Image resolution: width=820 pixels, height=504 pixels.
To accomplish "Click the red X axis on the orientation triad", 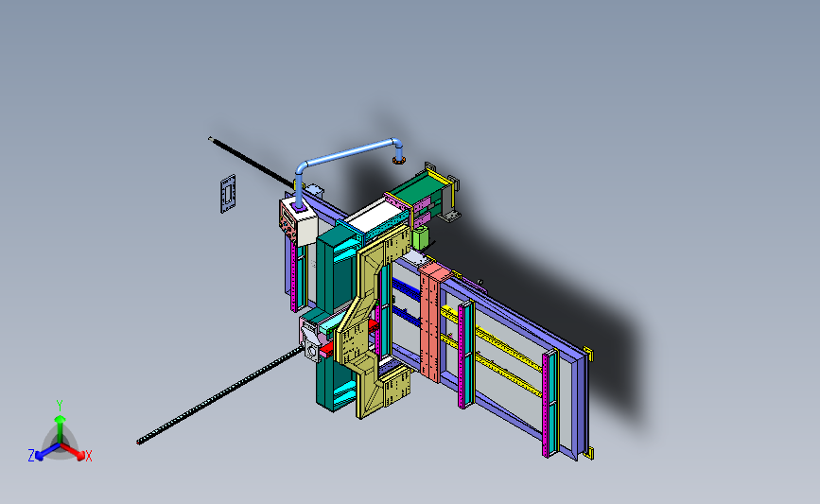I will click(x=77, y=453).
